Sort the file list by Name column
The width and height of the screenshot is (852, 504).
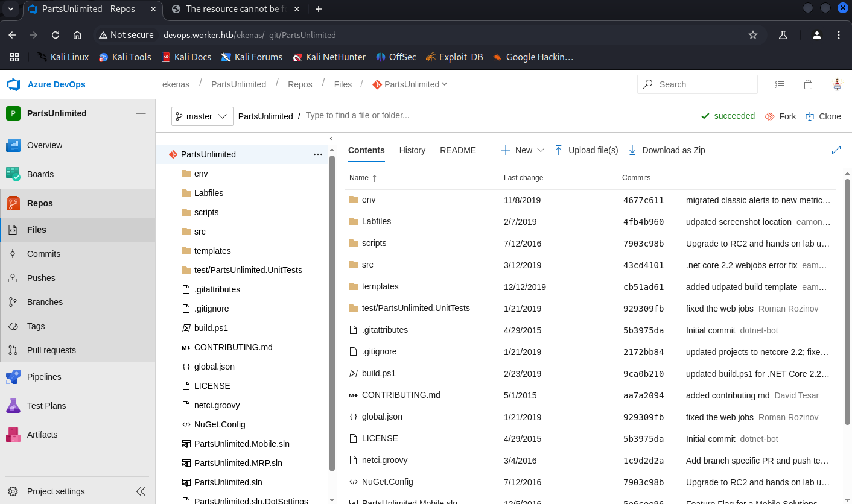point(363,178)
